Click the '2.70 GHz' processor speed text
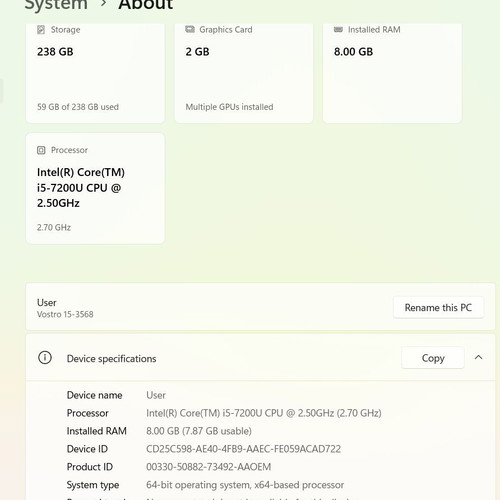500x500 pixels. tap(54, 227)
